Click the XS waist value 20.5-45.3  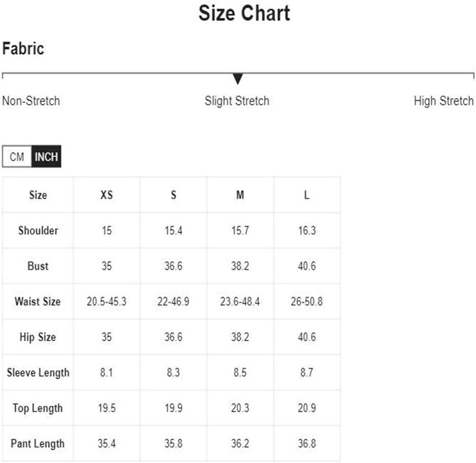106,301
